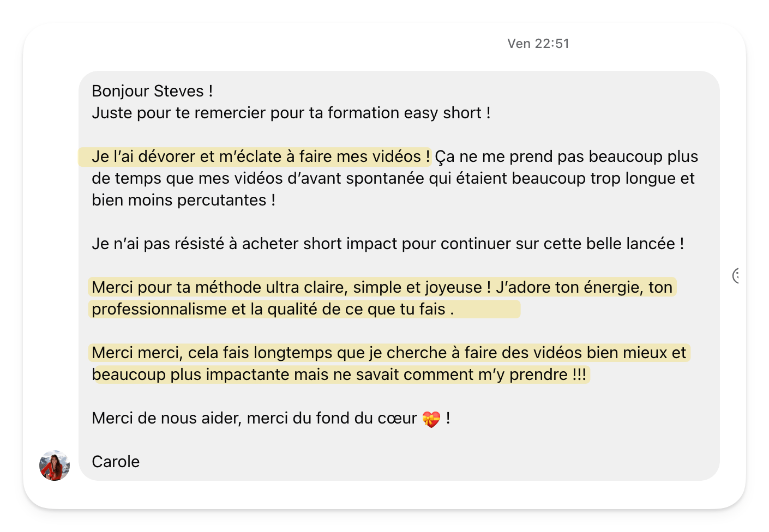Click "Merci de nous aider" line
The height and width of the screenshot is (532, 769).
(254, 418)
